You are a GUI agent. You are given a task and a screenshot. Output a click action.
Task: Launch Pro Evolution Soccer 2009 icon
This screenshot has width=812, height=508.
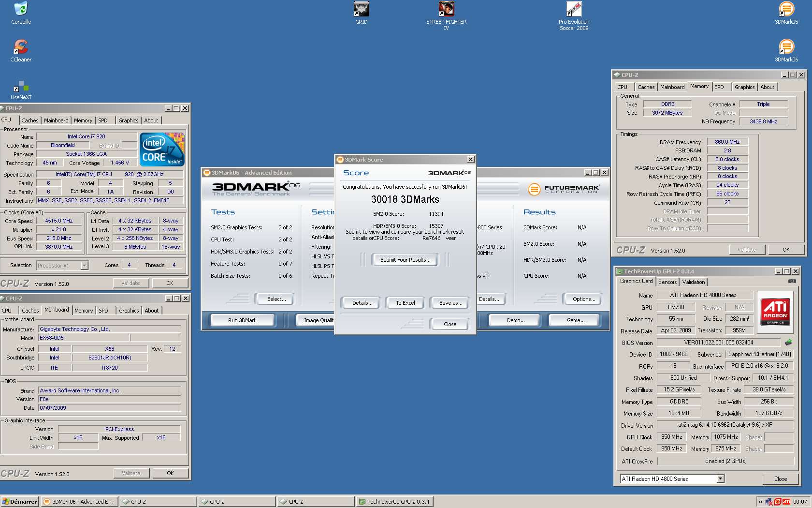(x=574, y=16)
